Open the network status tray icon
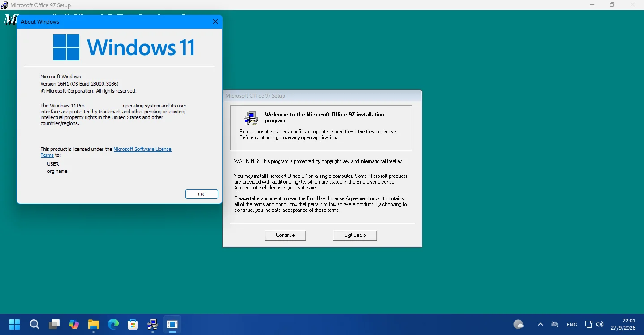Screen dimensions: 644x335 point(589,324)
